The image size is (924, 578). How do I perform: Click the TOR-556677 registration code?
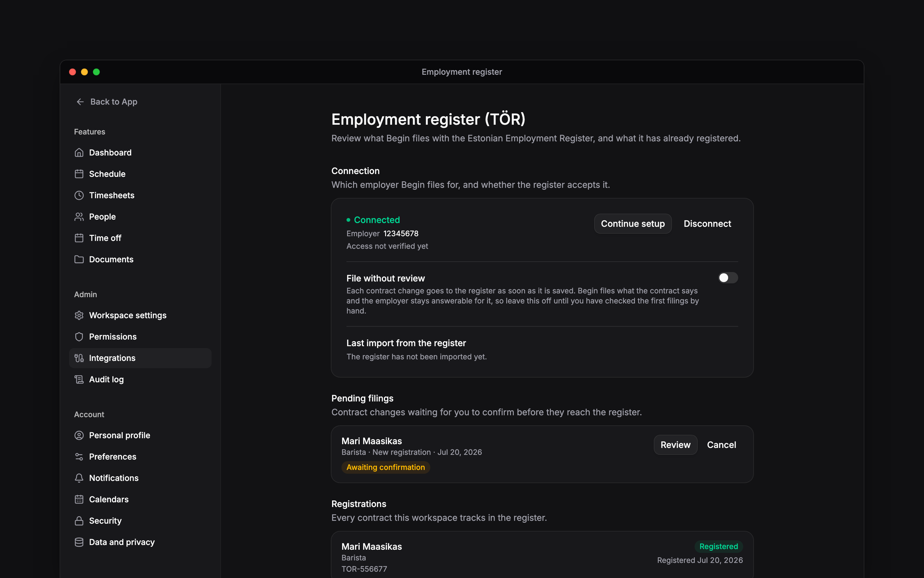pyautogui.click(x=364, y=569)
